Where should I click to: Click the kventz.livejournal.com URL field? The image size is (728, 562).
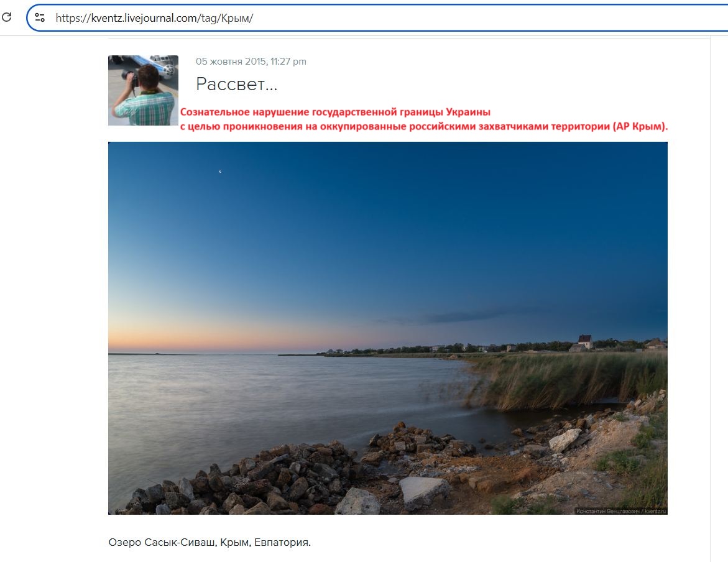point(377,17)
